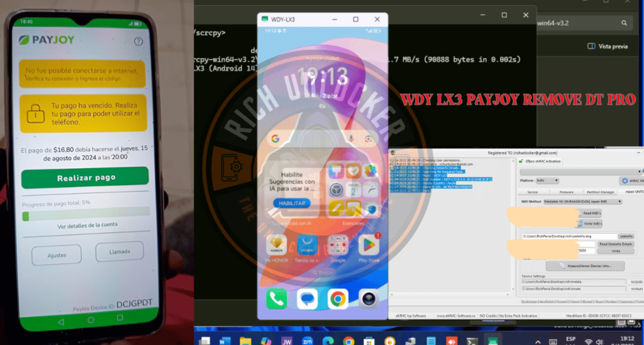The height and width of the screenshot is (345, 644).
Task: Open Zoom from the taskbar
Action: pyautogui.click(x=307, y=341)
